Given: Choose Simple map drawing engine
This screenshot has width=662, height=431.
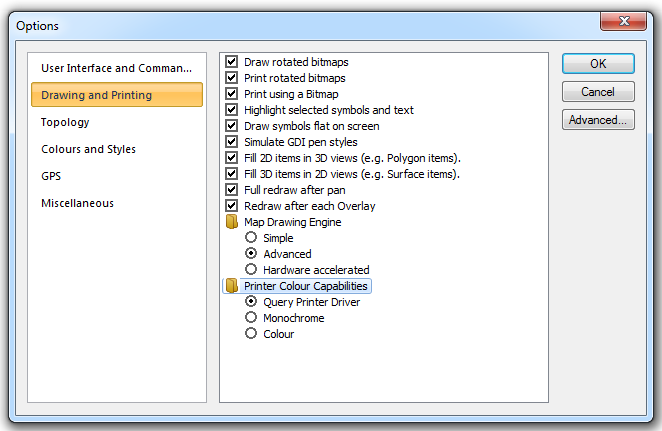Looking at the screenshot, I should pyautogui.click(x=251, y=238).
